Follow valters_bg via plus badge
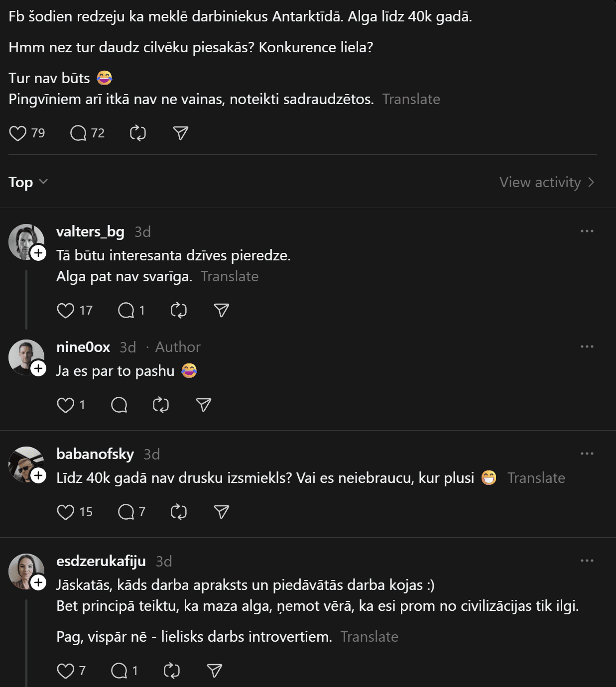This screenshot has width=616, height=687. 38,253
